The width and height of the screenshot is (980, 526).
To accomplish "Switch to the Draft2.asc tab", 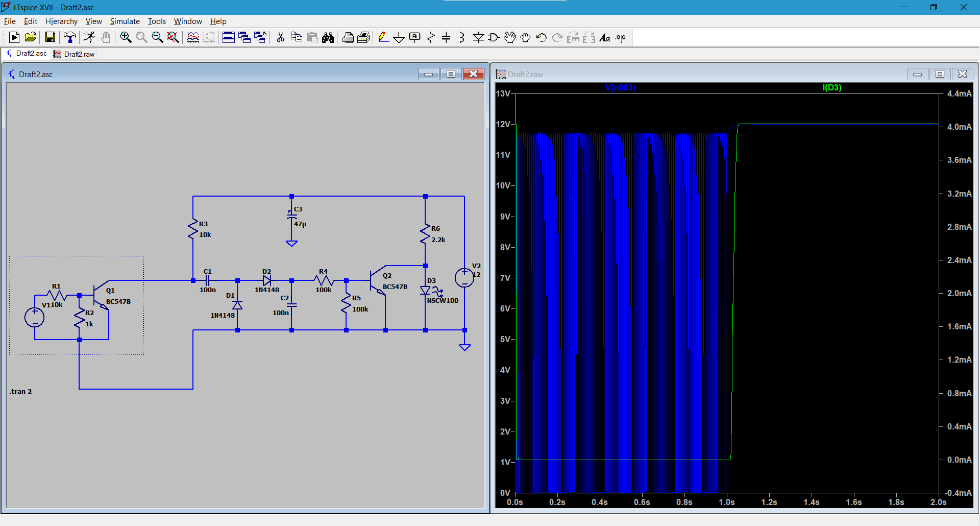I will 27,54.
